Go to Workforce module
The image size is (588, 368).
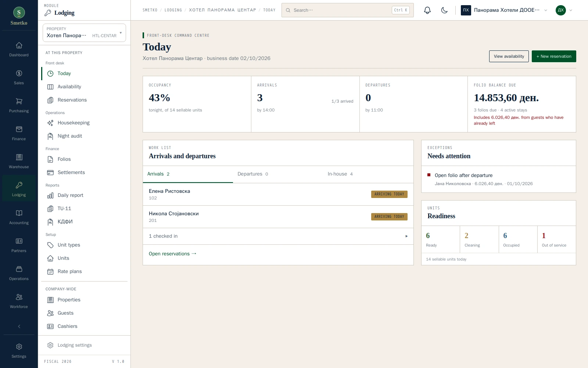(19, 301)
